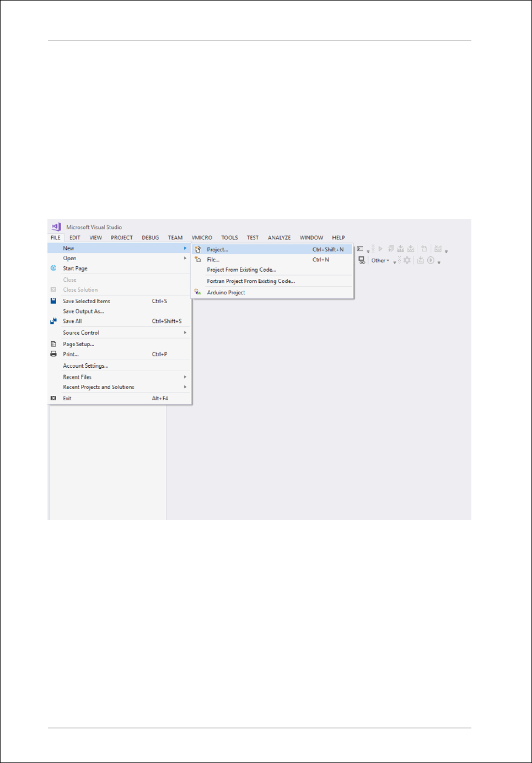Open the TEAM menu
532x763 pixels.
click(x=175, y=238)
